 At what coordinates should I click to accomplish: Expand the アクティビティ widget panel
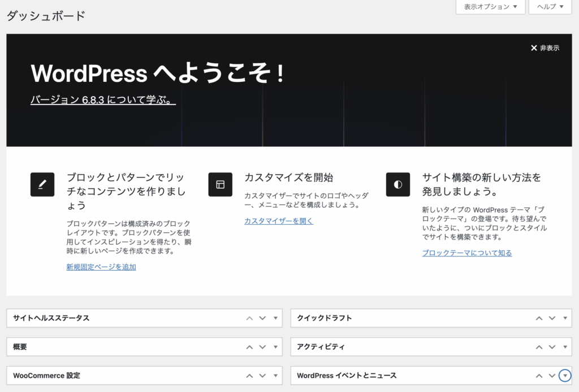[565, 347]
